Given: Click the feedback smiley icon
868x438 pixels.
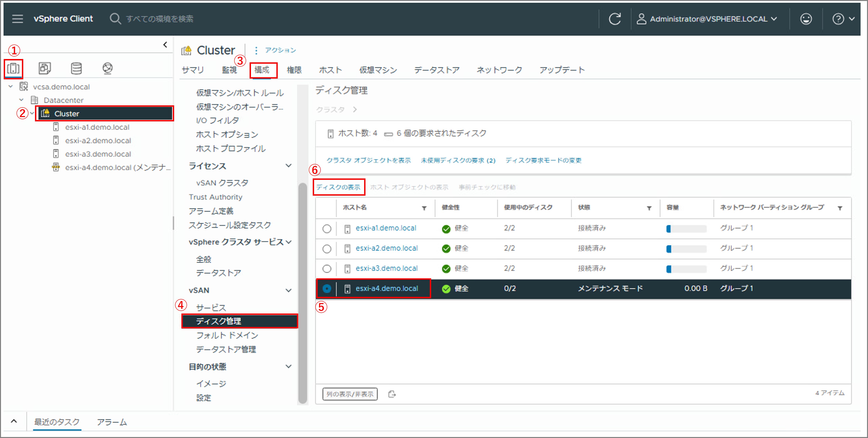Looking at the screenshot, I should pyautogui.click(x=806, y=19).
